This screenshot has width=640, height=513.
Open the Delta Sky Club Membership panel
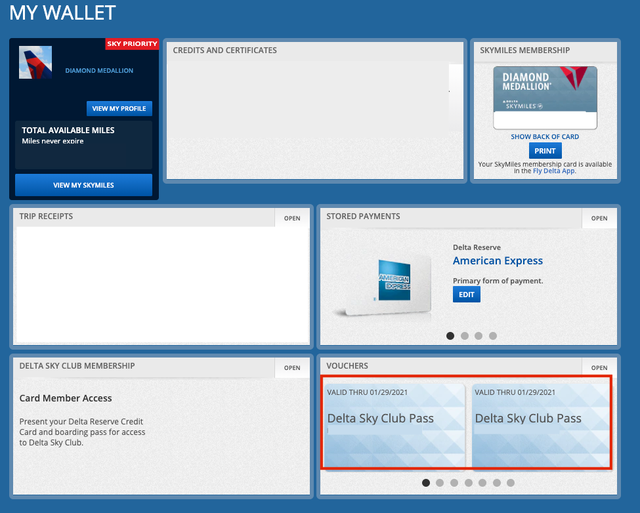coord(292,367)
